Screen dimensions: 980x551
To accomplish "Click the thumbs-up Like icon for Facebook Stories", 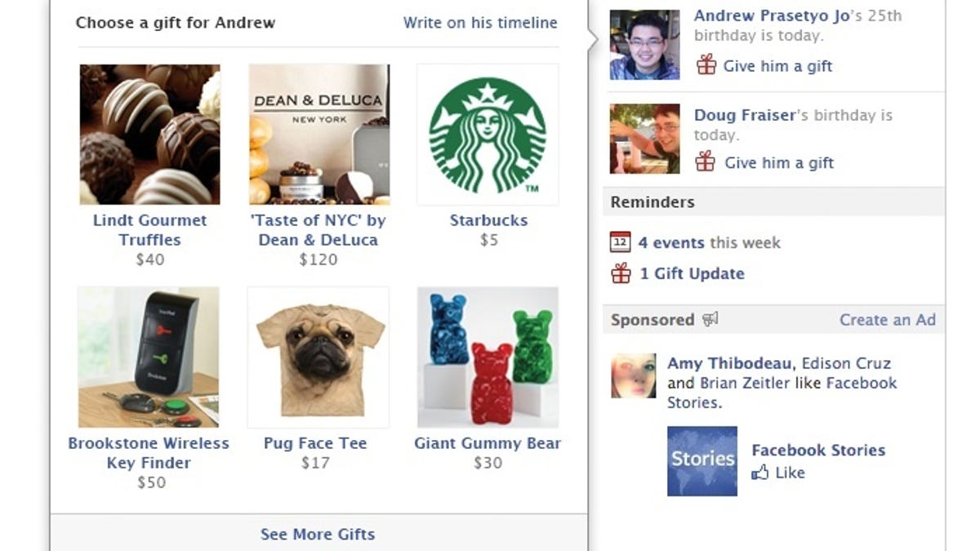I will click(760, 473).
